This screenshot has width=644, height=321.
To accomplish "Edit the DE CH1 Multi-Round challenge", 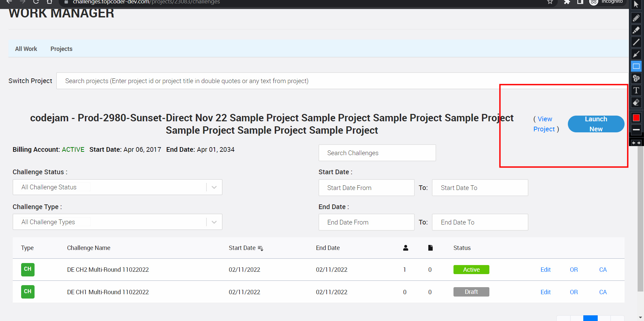I will [545, 292].
